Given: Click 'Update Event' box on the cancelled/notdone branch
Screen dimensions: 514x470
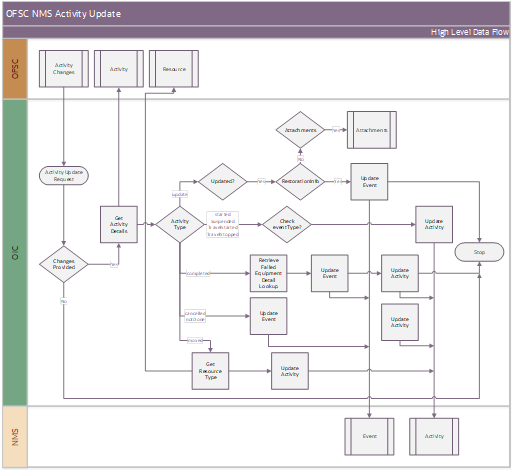Looking at the screenshot, I should 268,316.
